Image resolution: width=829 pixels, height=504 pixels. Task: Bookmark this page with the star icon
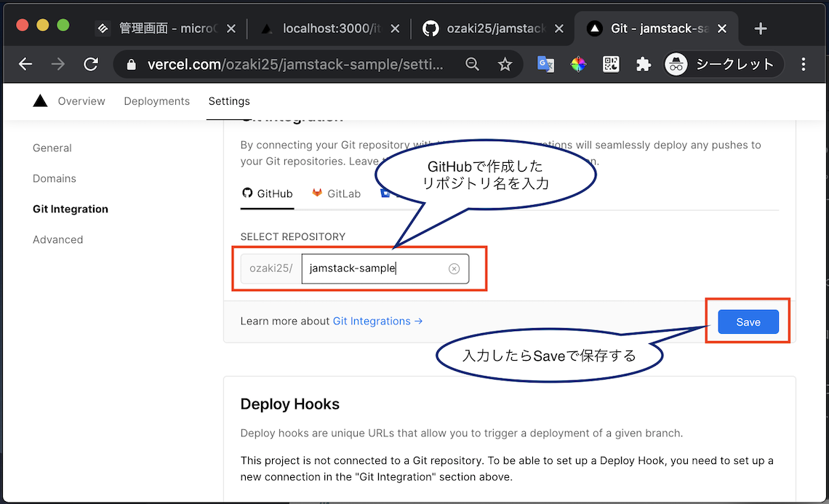[505, 65]
